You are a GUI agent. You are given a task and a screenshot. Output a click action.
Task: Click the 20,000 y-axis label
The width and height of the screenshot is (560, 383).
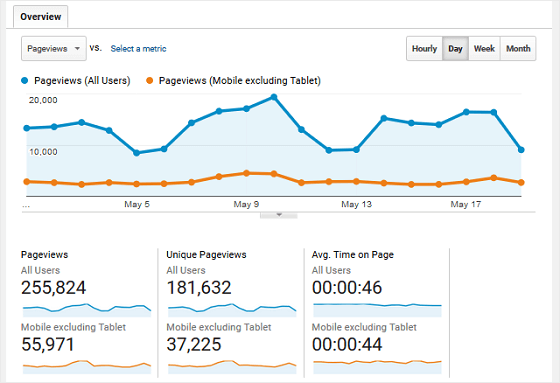point(43,100)
